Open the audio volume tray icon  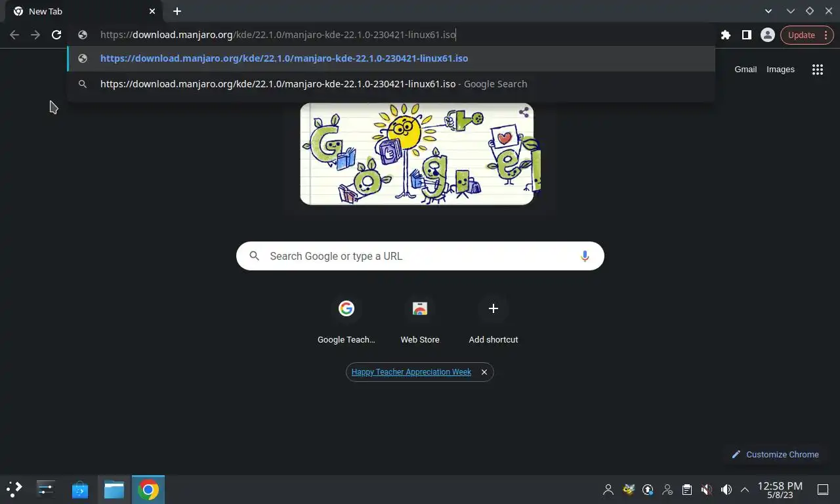point(726,490)
